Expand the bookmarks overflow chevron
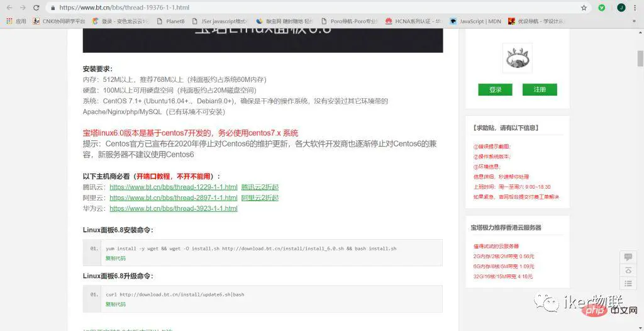The image size is (644, 331). 635,21
